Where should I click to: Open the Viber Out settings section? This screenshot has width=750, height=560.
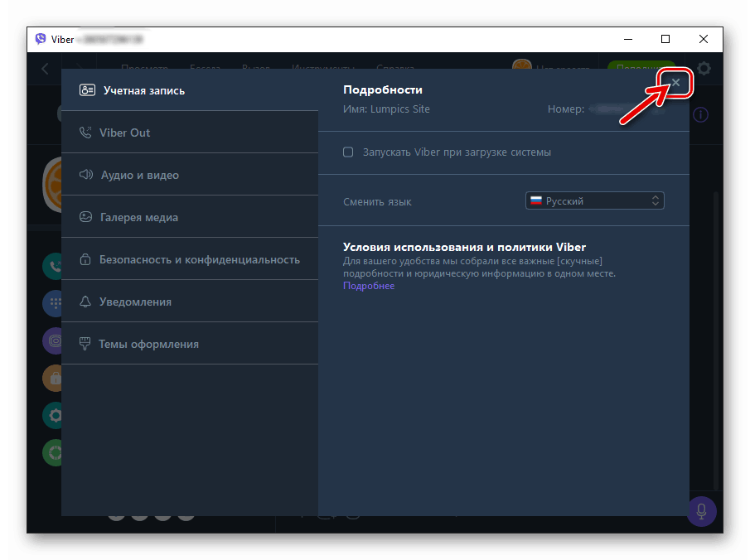click(190, 133)
